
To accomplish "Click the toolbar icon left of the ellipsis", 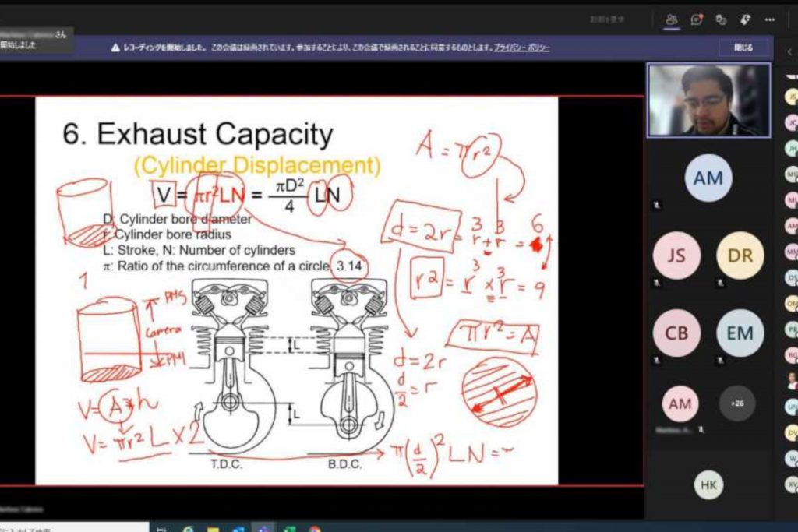I will (x=746, y=19).
